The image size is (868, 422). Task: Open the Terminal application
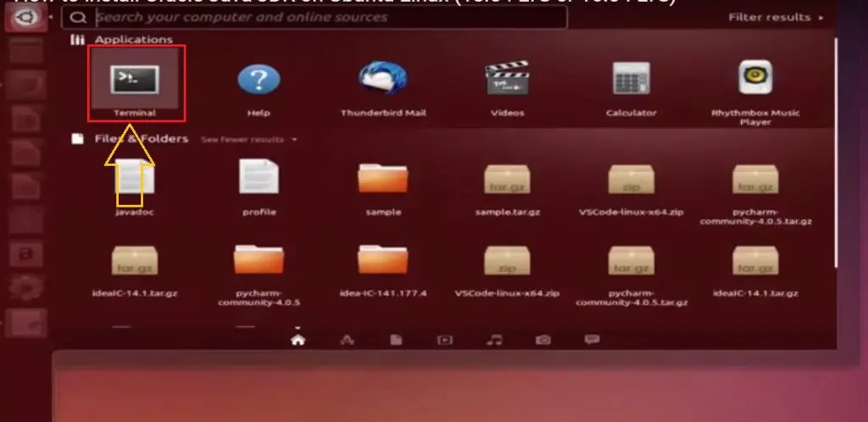pyautogui.click(x=135, y=84)
